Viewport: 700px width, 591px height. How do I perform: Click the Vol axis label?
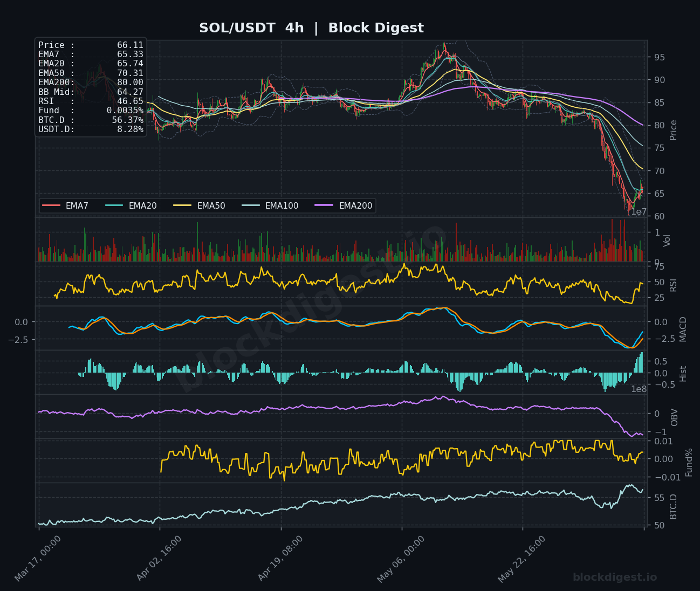tap(667, 240)
